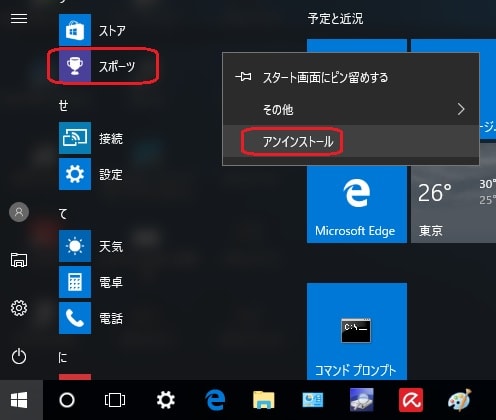Open File Explorer from the start sidebar
Viewport: 496px width, 420px height.
19,260
